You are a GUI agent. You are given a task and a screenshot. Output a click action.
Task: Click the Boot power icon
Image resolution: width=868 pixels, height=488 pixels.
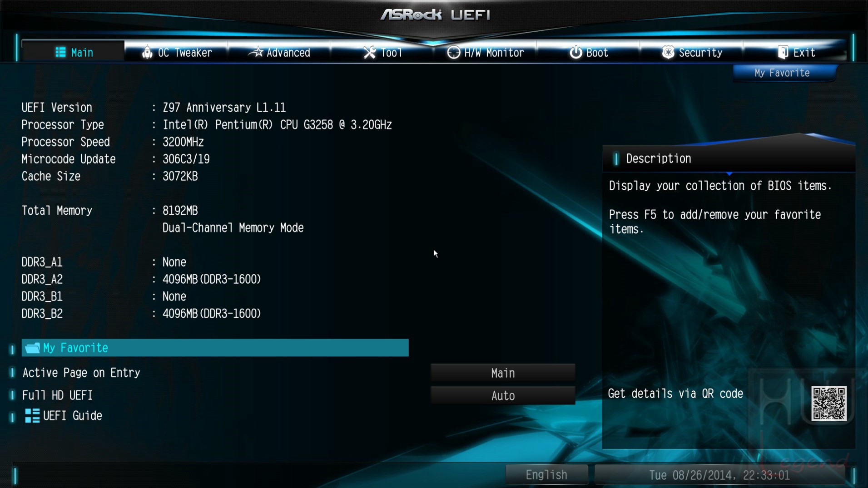pos(576,53)
